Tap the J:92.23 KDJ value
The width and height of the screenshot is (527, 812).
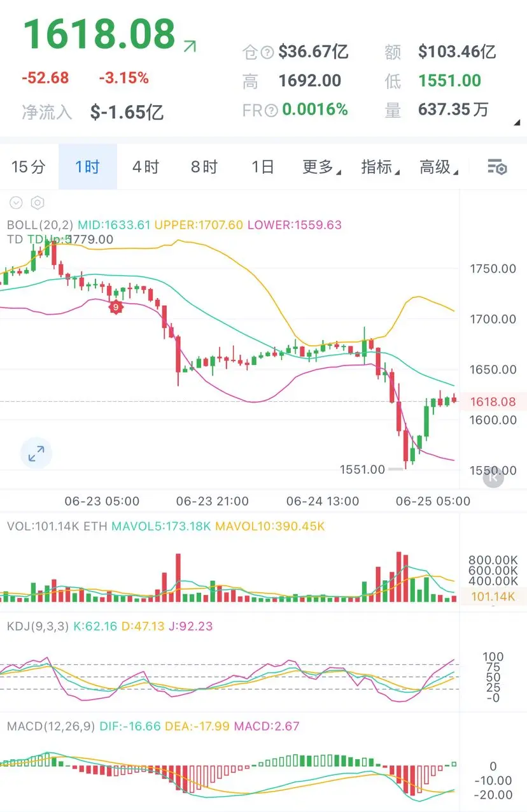point(190,626)
